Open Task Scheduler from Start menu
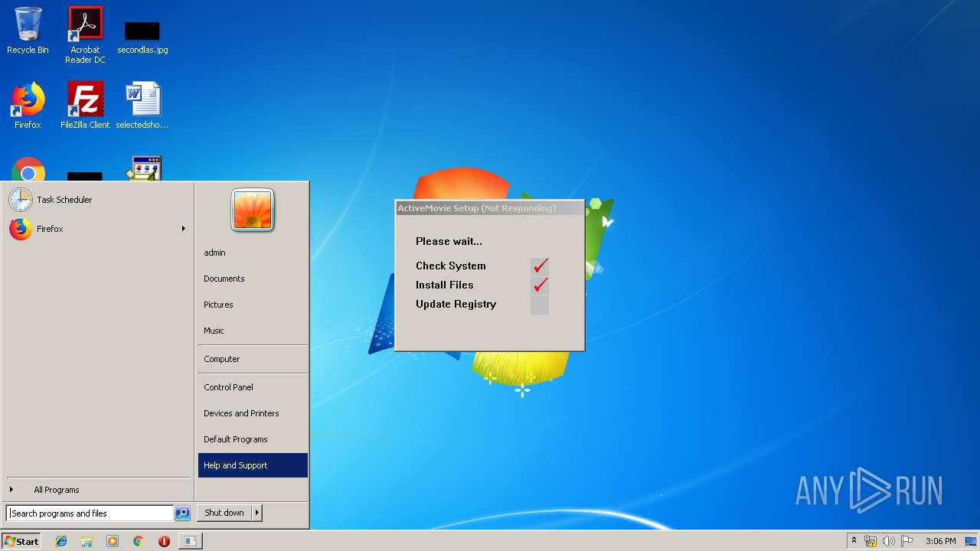 click(97, 200)
